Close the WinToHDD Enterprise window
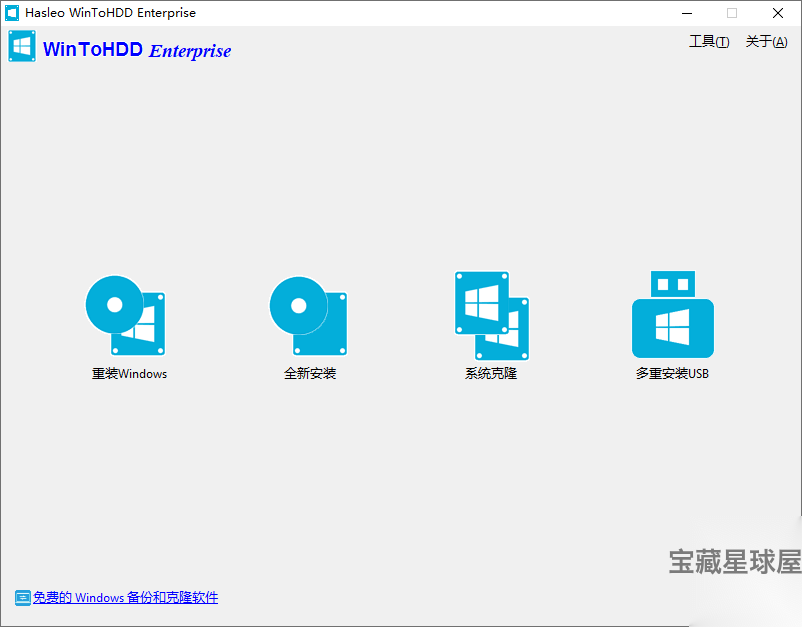 (778, 13)
